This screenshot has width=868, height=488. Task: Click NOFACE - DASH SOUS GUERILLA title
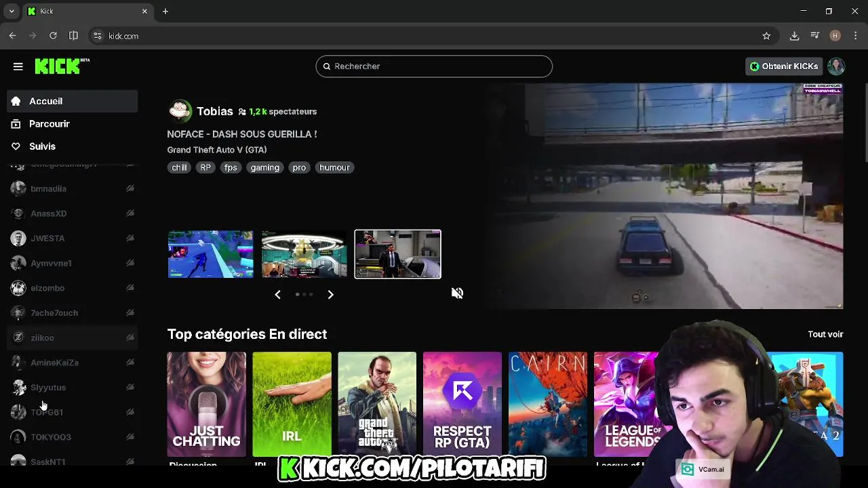click(x=242, y=134)
